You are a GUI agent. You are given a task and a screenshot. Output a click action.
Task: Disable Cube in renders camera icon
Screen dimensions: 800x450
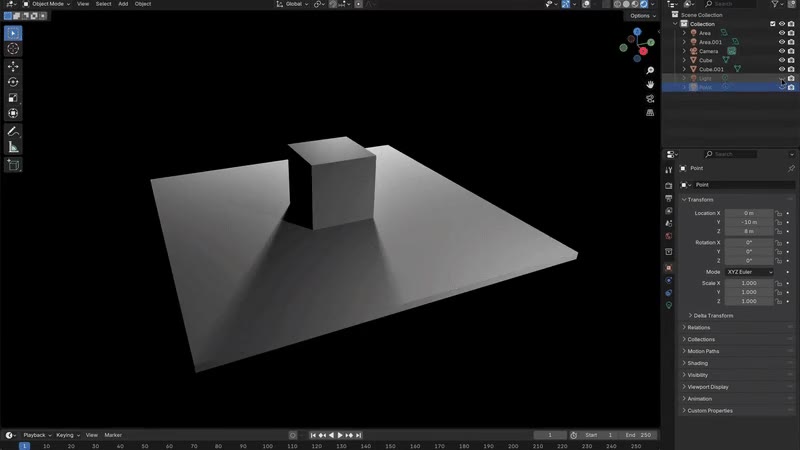[x=791, y=60]
